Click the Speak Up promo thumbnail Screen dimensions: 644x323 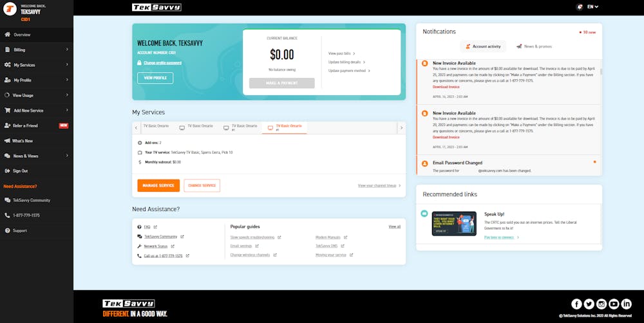coord(454,224)
